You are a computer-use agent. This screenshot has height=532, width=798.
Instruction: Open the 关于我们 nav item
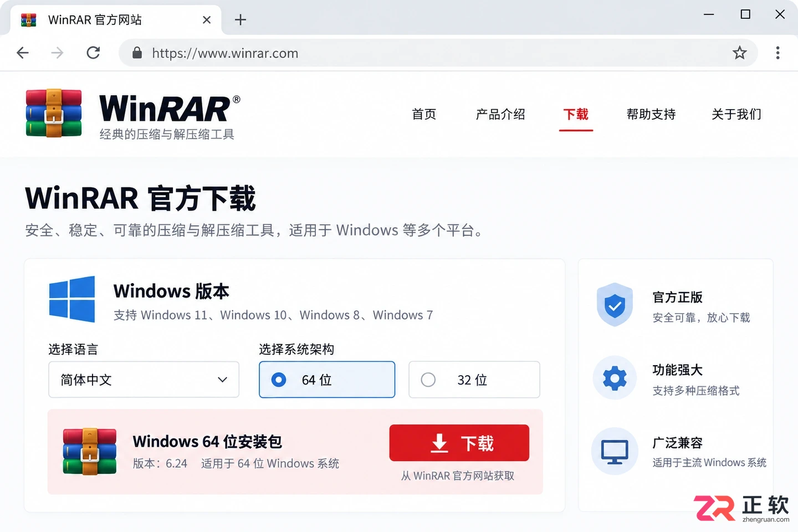click(x=736, y=114)
